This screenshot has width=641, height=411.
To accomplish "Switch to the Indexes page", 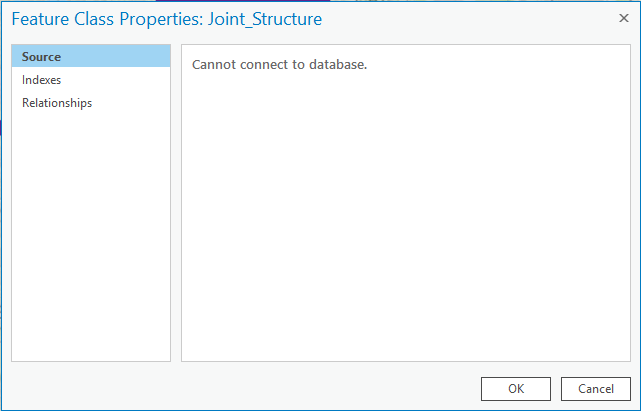I will pos(41,80).
